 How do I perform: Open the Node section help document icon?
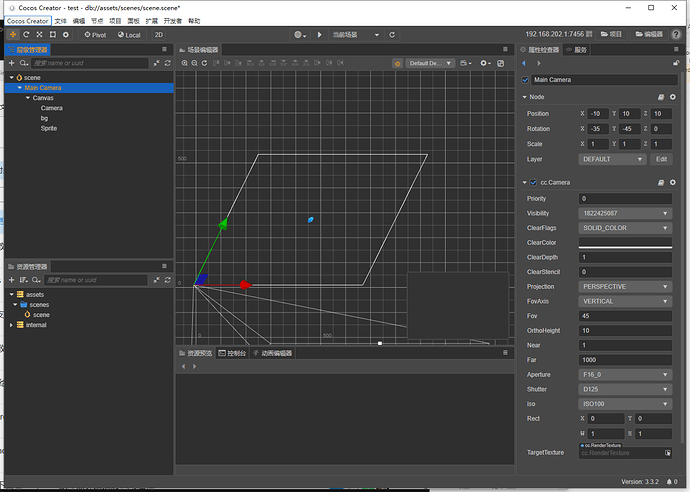[x=659, y=97]
